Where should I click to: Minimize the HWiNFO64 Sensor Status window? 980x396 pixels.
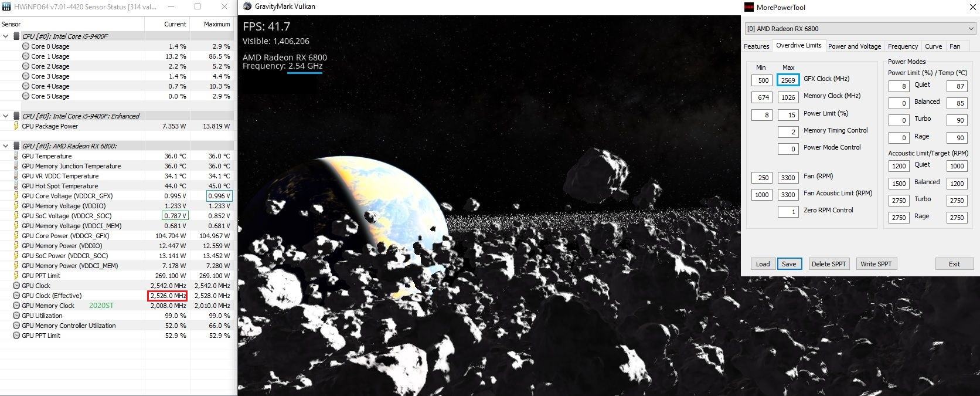pos(171,7)
